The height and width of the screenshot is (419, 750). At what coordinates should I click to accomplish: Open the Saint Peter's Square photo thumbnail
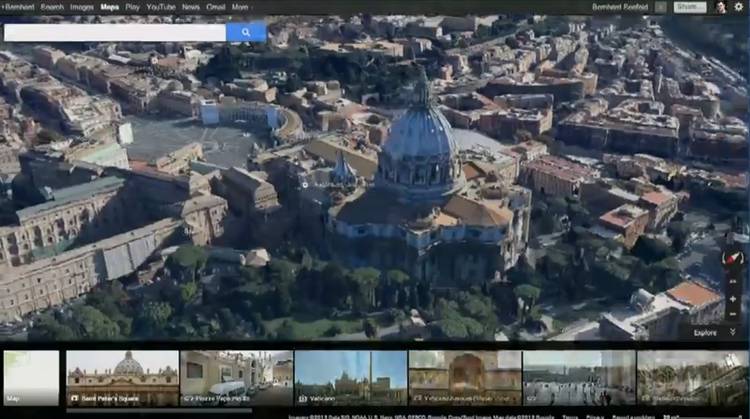click(122, 378)
